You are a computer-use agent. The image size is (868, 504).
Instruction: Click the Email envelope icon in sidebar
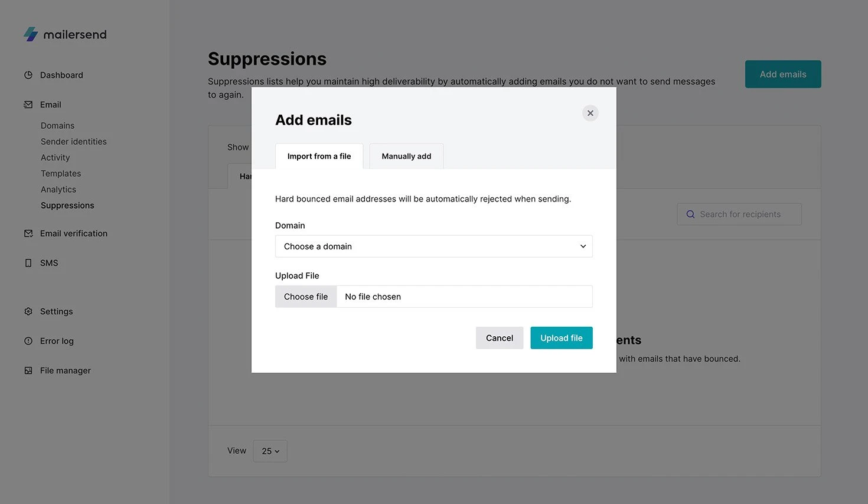28,105
